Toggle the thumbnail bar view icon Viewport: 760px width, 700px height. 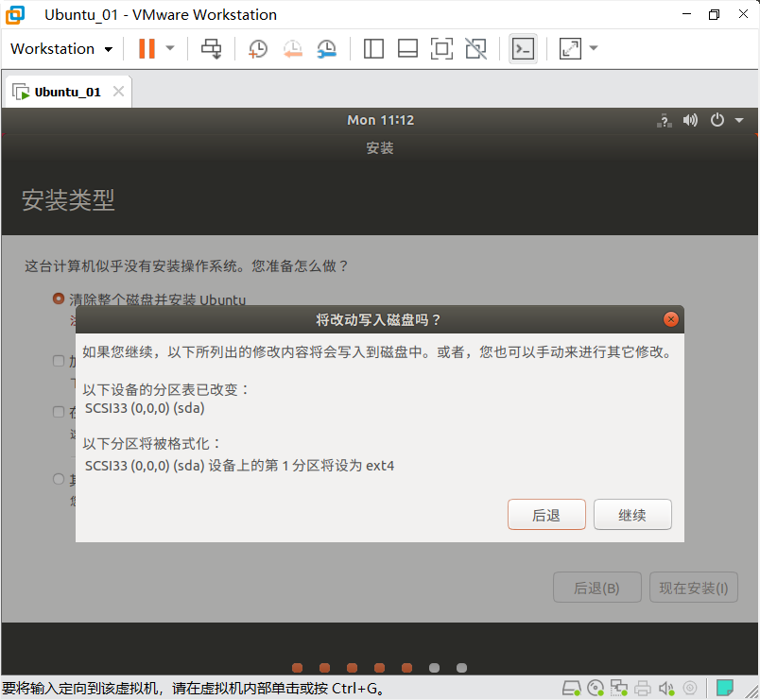pyautogui.click(x=407, y=48)
